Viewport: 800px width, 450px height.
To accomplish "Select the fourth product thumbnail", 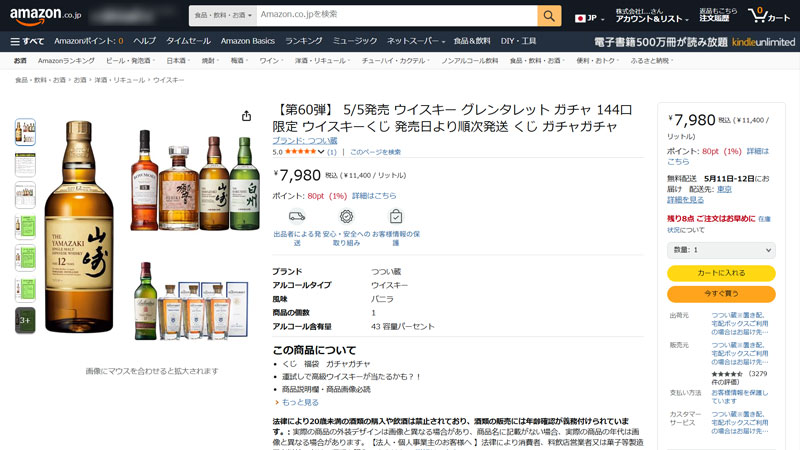I will click(x=25, y=227).
